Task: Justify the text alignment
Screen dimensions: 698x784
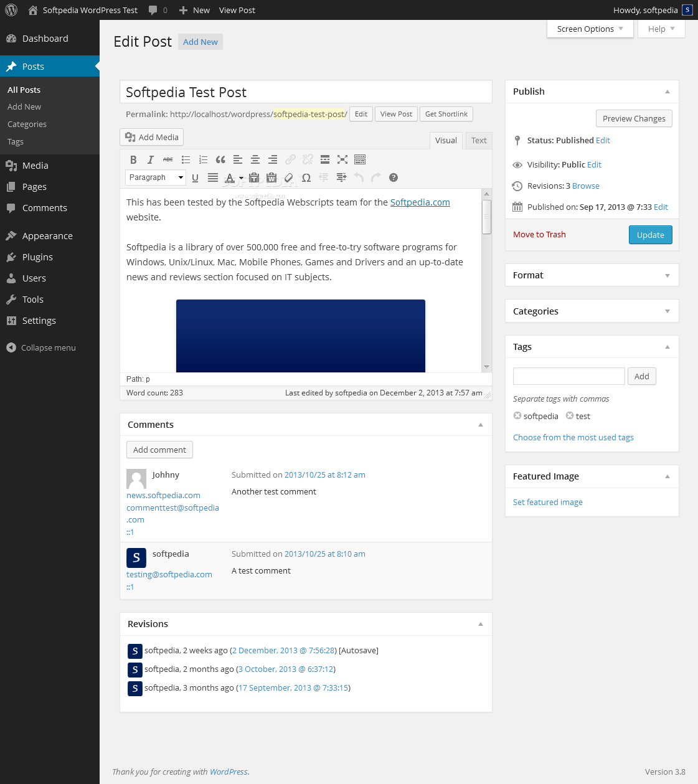Action: [x=213, y=177]
